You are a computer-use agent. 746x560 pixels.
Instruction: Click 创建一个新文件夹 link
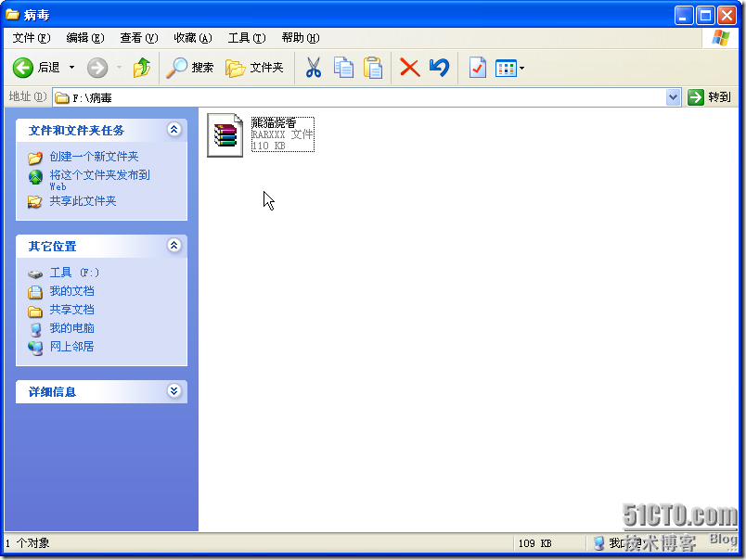click(95, 157)
